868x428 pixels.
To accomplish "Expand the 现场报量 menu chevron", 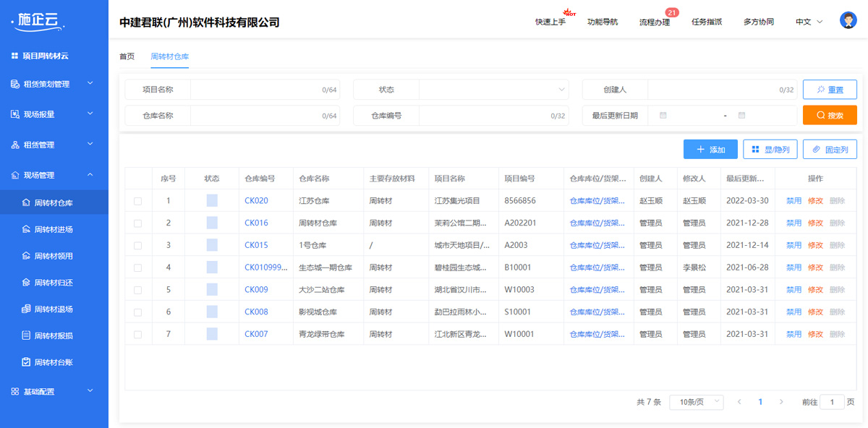I will [90, 114].
